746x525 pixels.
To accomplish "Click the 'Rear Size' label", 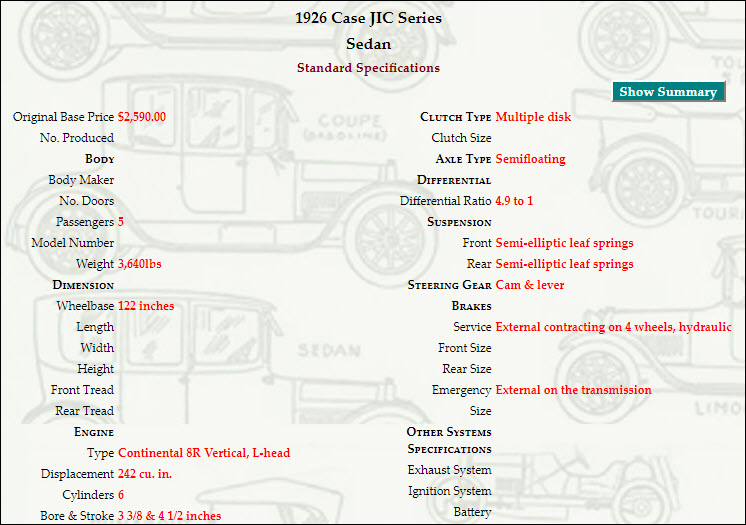I will (x=467, y=369).
